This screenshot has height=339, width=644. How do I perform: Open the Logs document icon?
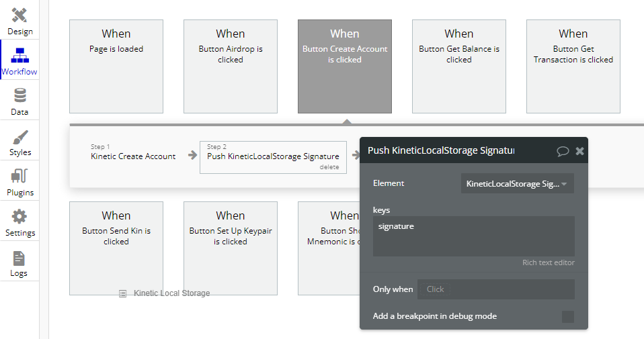19,258
